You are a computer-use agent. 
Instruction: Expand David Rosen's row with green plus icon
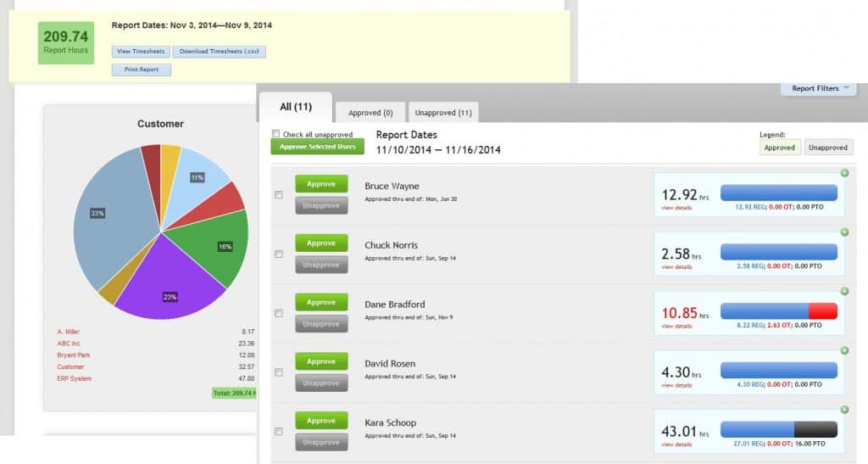844,350
